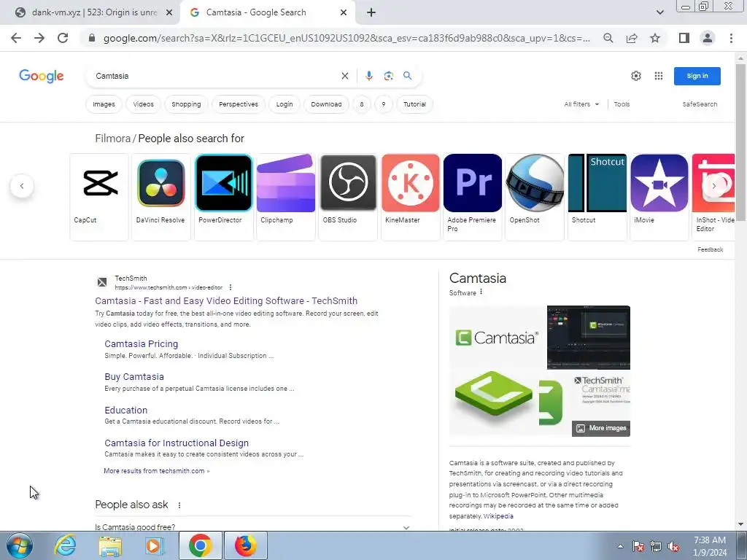The width and height of the screenshot is (747, 560).
Task: Open Chrome profile avatar menu
Action: pos(708,38)
